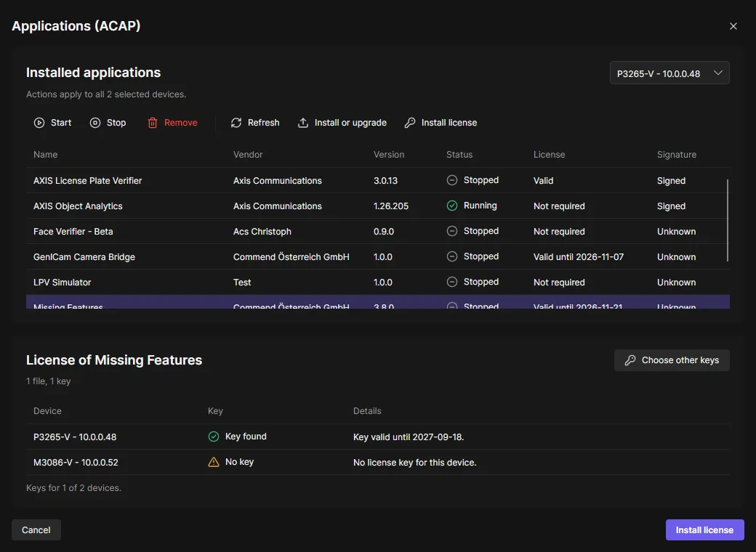This screenshot has height=552, width=756.
Task: Click the green Key found check icon
Action: 214,437
